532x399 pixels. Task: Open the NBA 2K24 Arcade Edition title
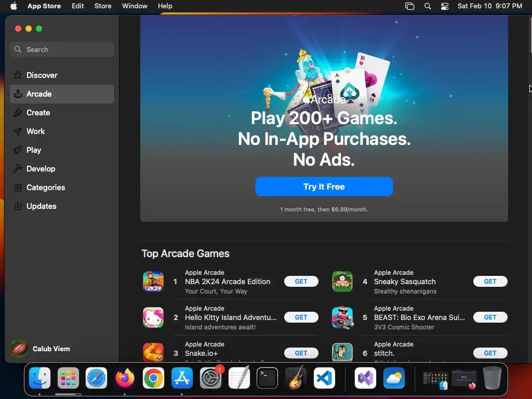pyautogui.click(x=228, y=282)
